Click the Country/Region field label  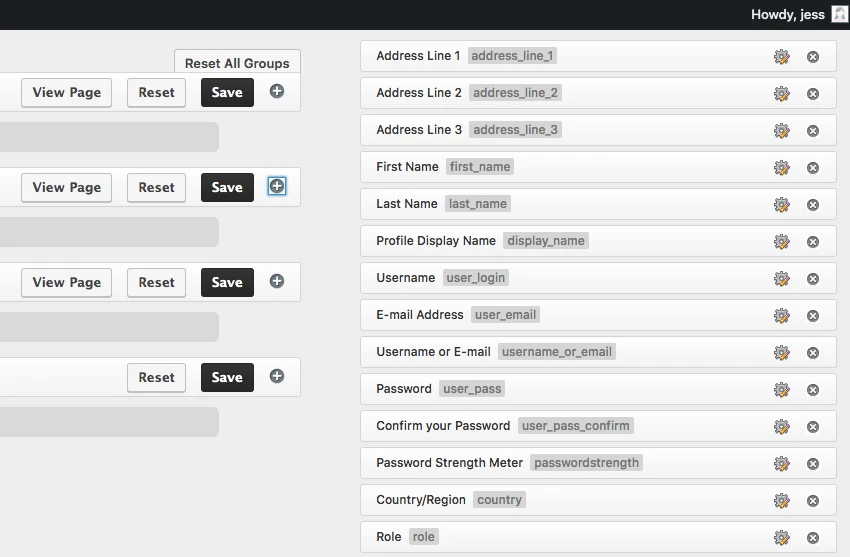click(421, 500)
